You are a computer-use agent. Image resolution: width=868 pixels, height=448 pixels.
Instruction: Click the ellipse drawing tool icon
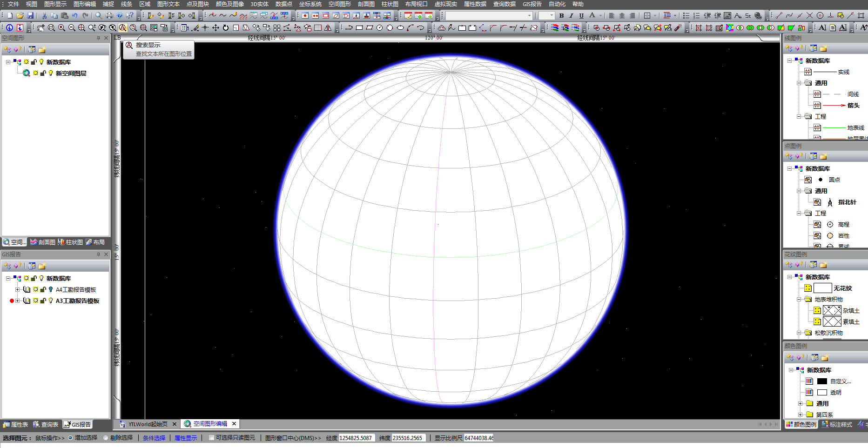[x=400, y=28]
